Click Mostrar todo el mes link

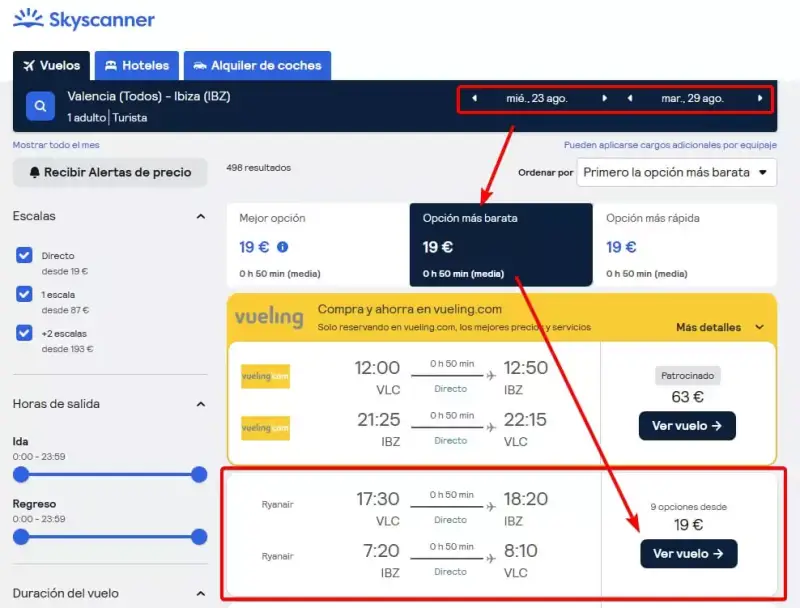56,145
